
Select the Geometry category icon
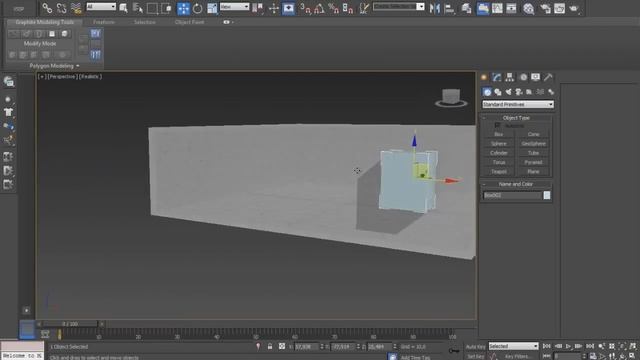(487, 92)
